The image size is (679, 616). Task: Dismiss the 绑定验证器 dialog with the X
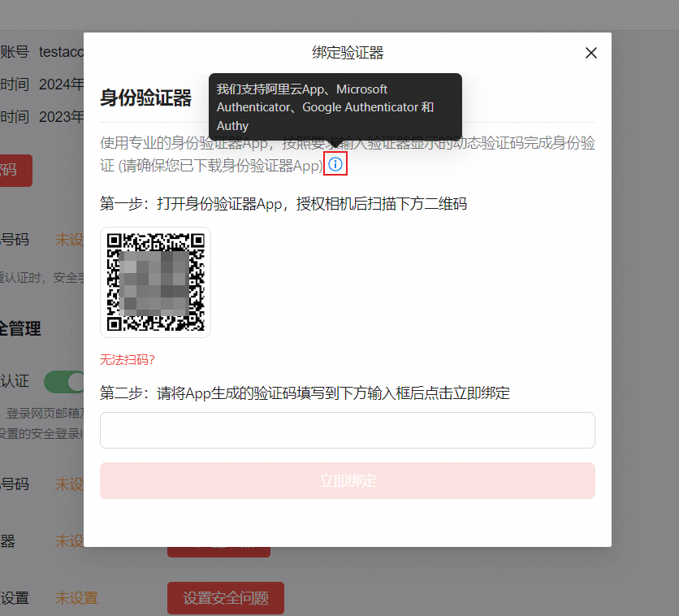(590, 52)
